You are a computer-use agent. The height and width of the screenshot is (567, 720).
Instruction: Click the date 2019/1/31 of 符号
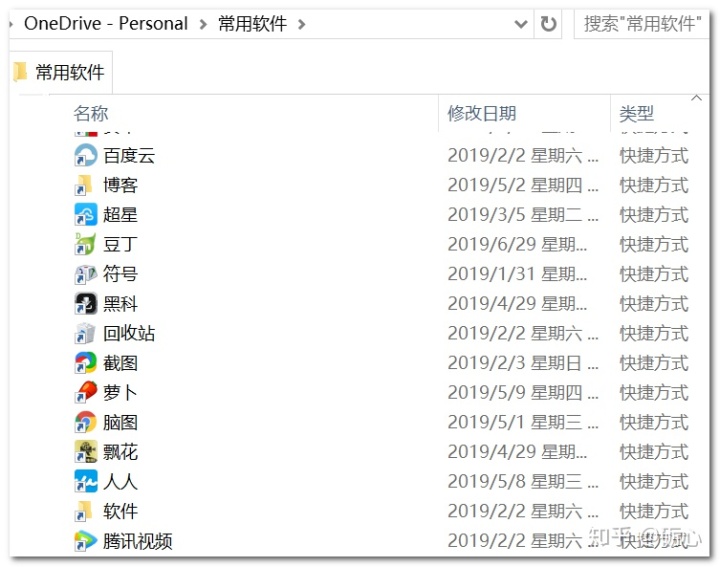518,274
